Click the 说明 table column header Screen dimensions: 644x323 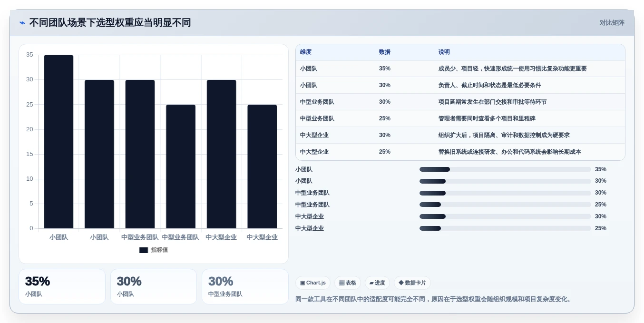[444, 52]
